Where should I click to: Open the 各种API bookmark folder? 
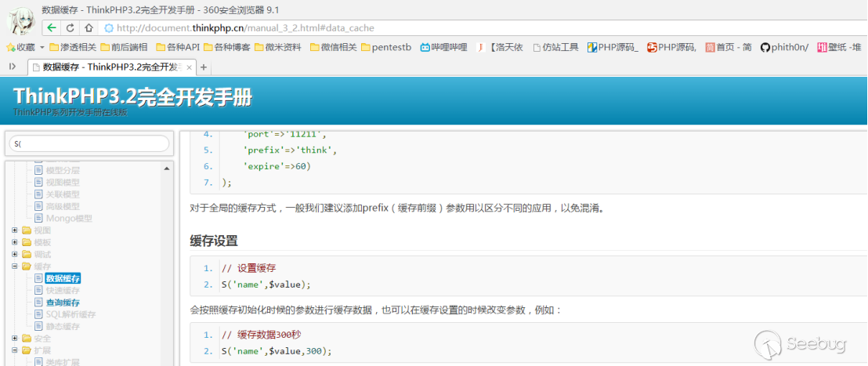[178, 47]
